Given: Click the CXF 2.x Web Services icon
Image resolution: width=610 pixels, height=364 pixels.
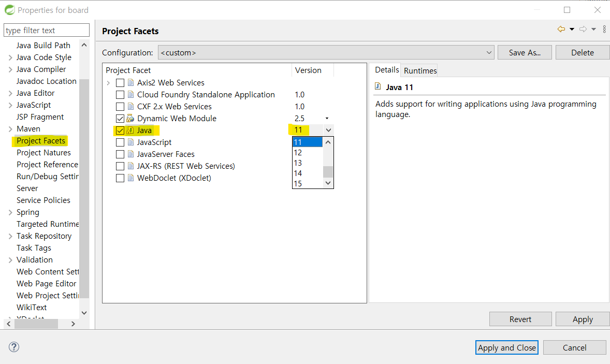Looking at the screenshot, I should click(x=130, y=107).
